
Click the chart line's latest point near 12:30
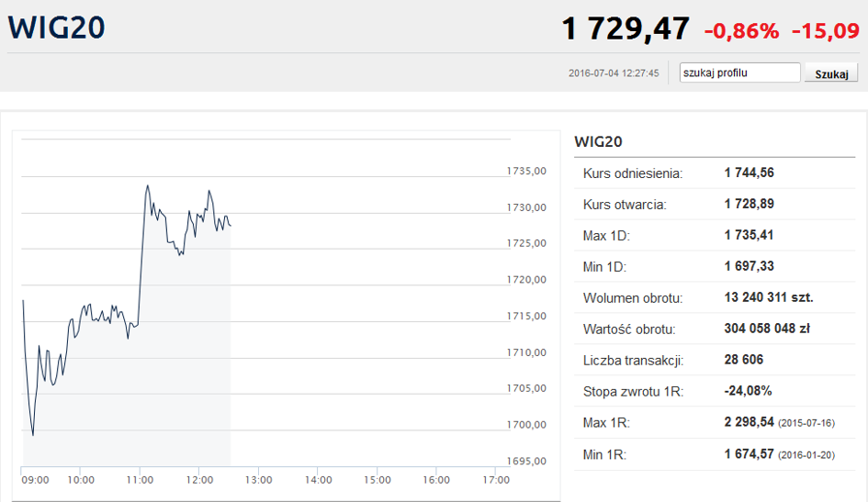231,225
